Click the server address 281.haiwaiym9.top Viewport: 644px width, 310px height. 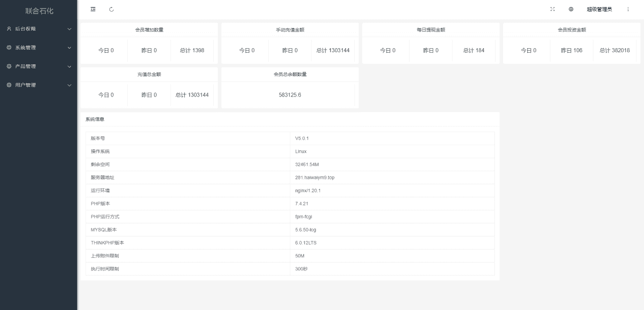(314, 177)
